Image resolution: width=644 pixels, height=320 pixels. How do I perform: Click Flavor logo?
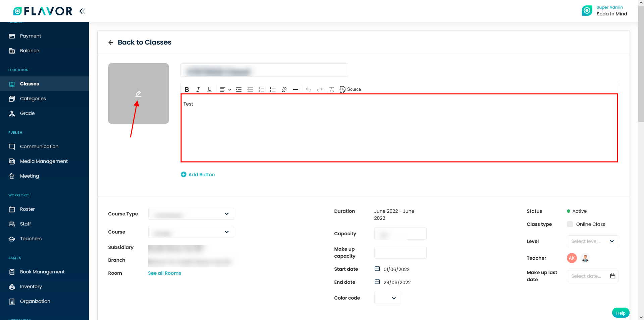click(43, 11)
